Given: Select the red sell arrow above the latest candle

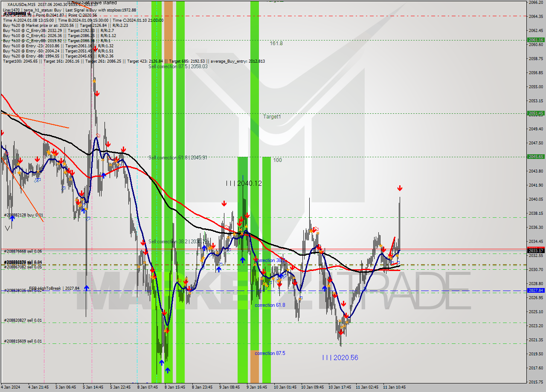Looking at the screenshot, I should click(400, 188).
